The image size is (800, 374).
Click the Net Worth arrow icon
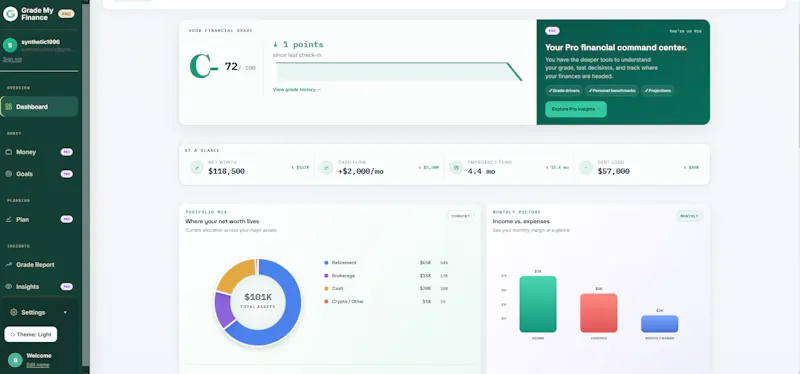pyautogui.click(x=196, y=167)
